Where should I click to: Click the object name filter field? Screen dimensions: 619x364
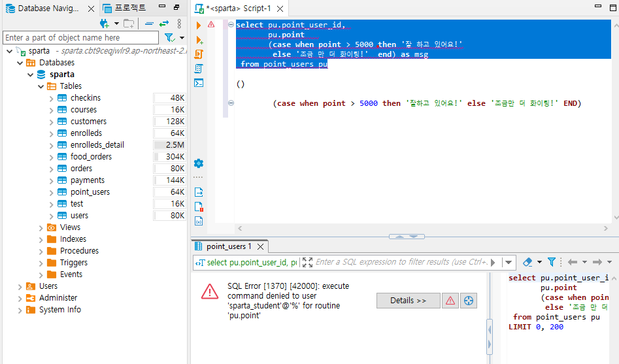pos(80,37)
